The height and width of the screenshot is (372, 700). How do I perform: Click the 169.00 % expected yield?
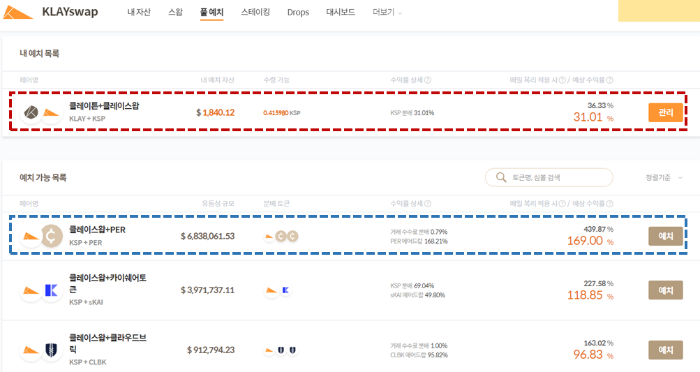[x=590, y=241]
